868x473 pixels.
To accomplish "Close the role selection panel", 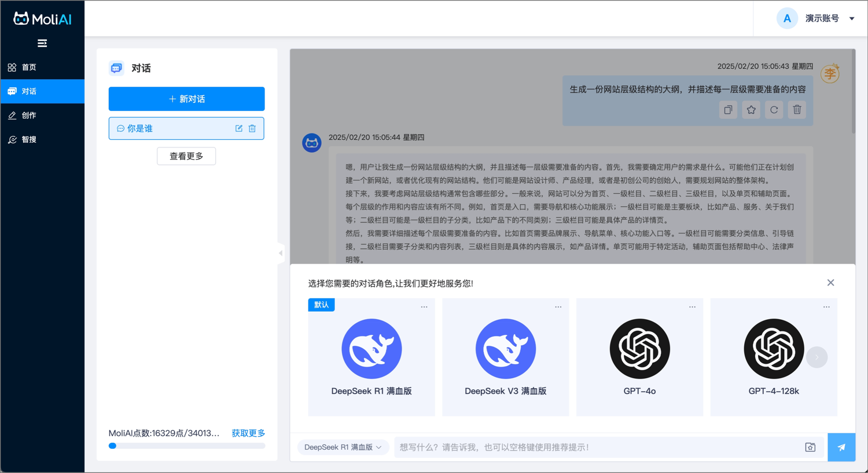I will coord(830,283).
